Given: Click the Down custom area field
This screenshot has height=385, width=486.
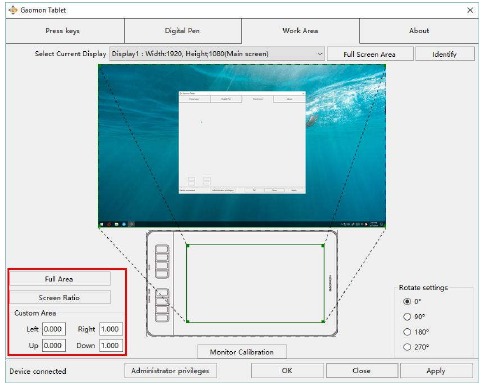Looking at the screenshot, I should [111, 345].
